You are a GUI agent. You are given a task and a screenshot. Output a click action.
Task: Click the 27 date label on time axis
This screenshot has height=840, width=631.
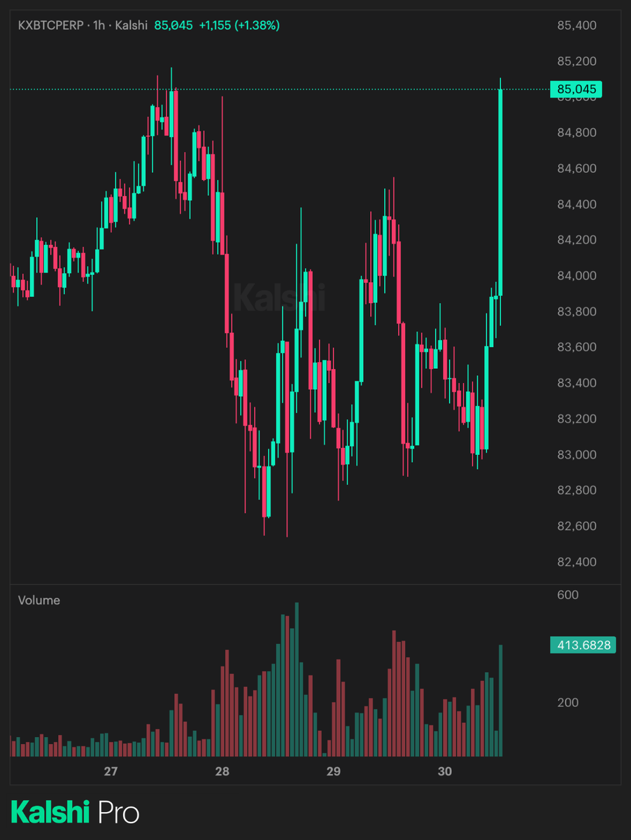110,772
